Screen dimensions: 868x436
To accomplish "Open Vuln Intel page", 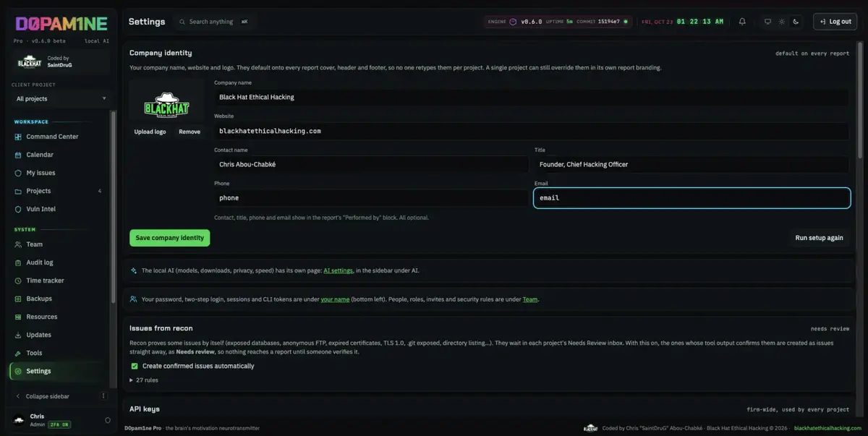I will [58, 209].
